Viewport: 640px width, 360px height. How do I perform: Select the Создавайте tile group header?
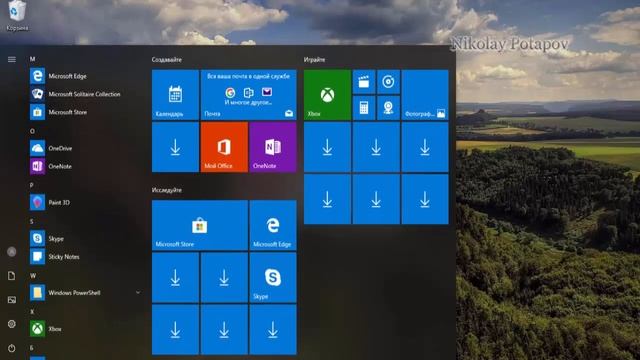[x=167, y=60]
